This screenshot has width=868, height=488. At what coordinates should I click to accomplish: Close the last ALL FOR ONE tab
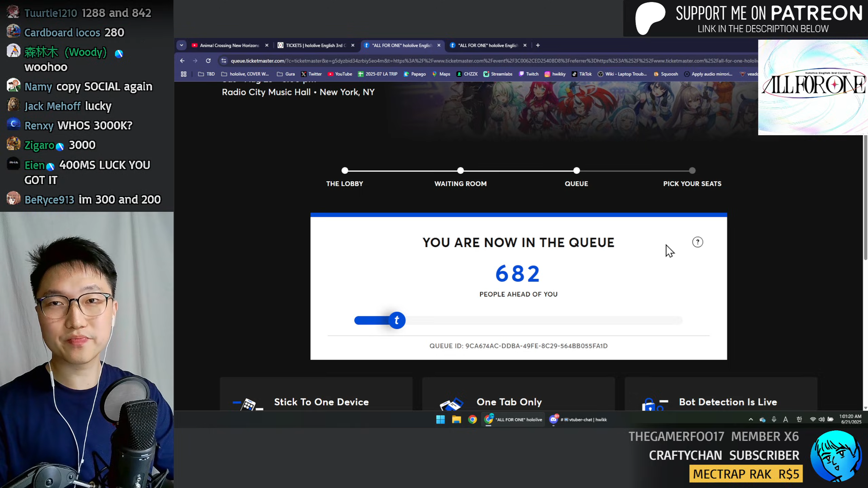pyautogui.click(x=525, y=45)
